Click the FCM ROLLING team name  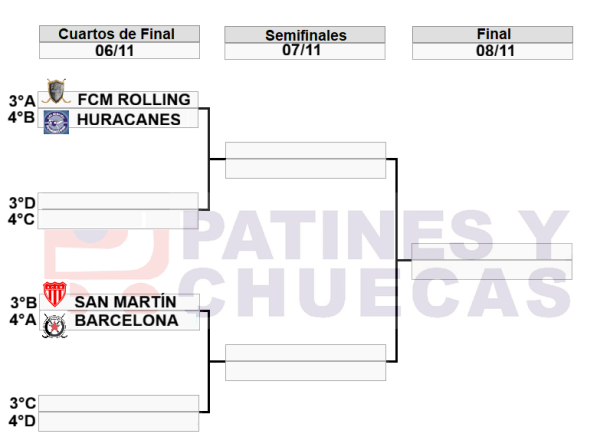[133, 99]
